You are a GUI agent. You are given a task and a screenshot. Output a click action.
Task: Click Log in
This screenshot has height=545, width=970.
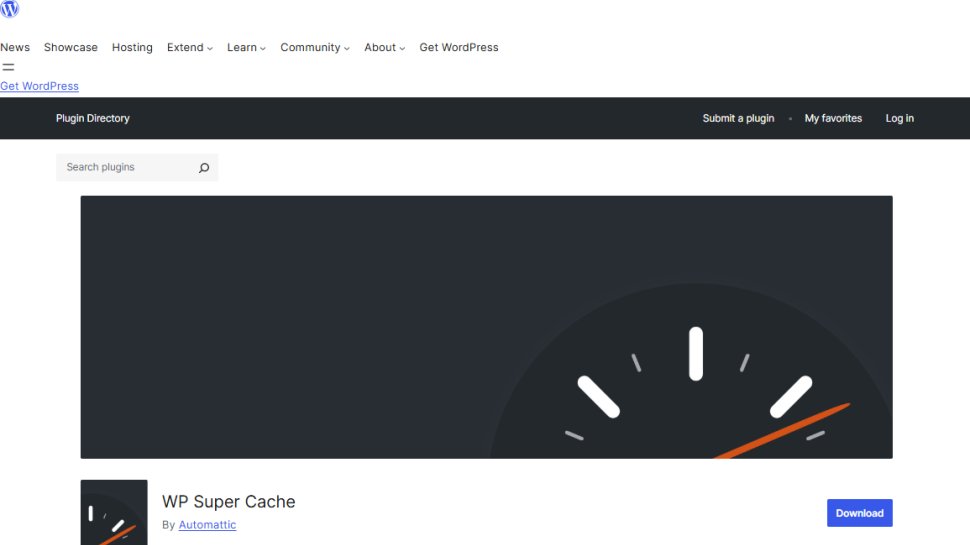[899, 118]
